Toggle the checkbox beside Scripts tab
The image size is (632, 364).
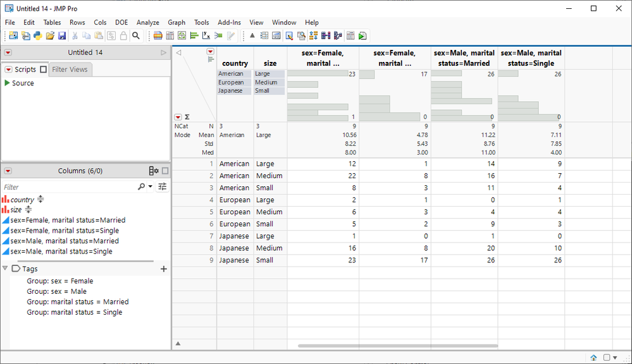point(43,70)
